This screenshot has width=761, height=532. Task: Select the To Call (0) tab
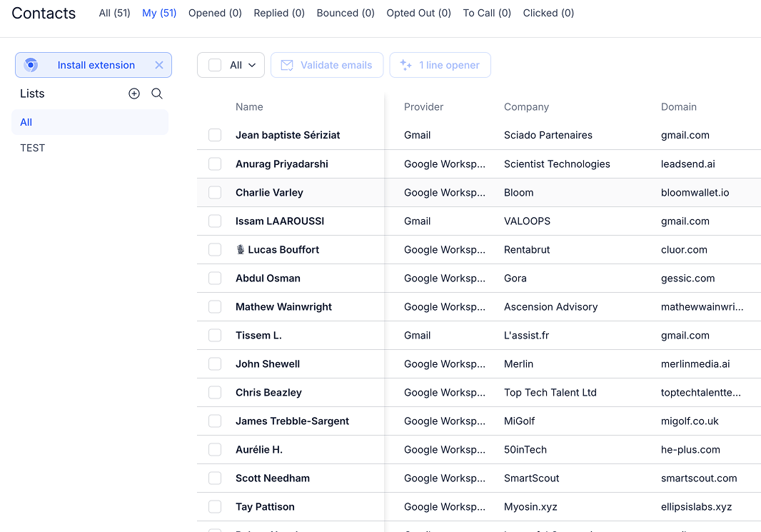(487, 13)
